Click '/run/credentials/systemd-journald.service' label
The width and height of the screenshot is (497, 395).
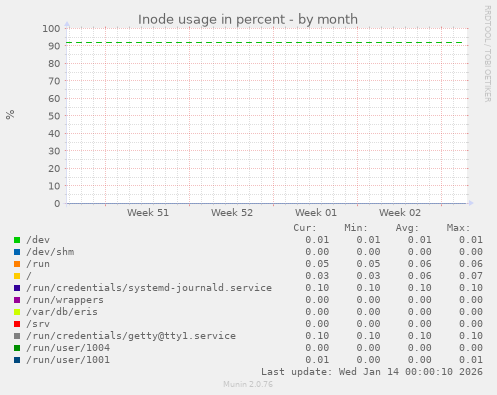[149, 288]
